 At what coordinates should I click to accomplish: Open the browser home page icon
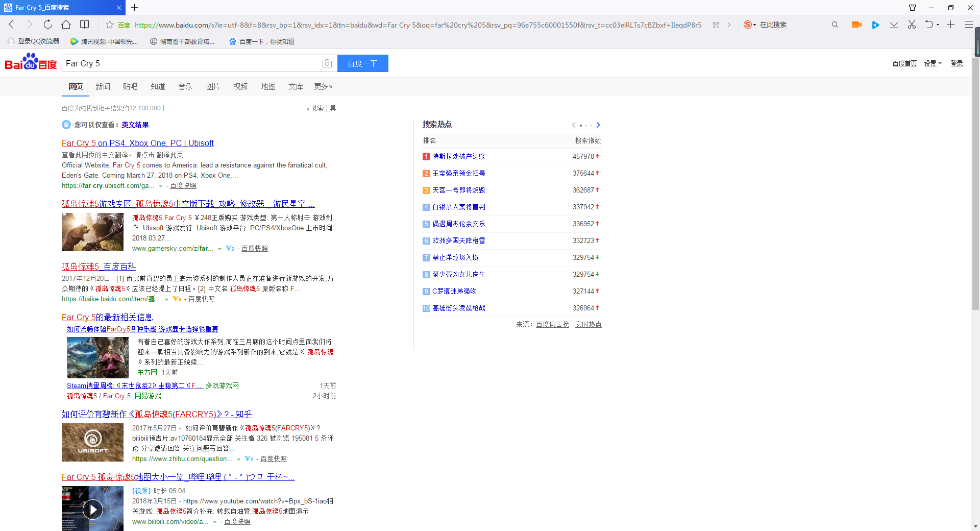tap(66, 25)
